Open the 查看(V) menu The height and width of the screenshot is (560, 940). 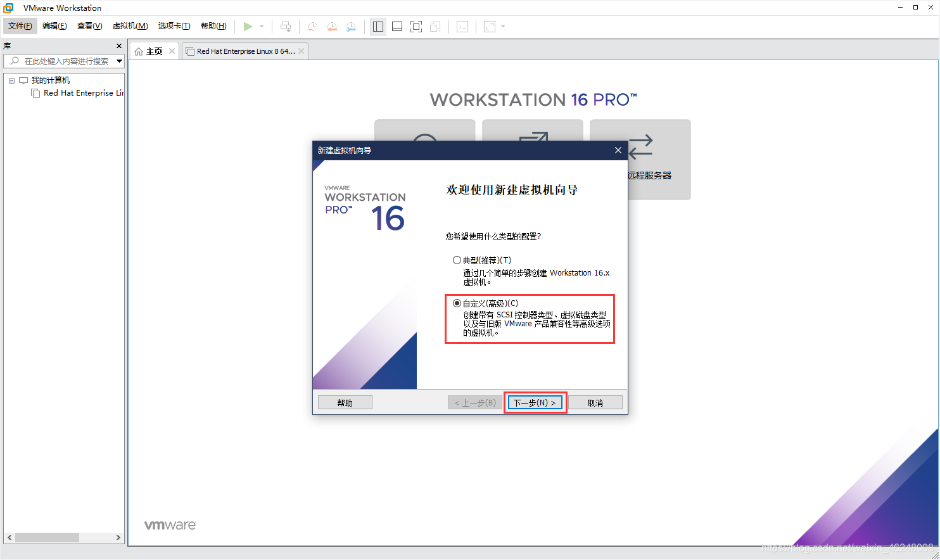pos(89,26)
